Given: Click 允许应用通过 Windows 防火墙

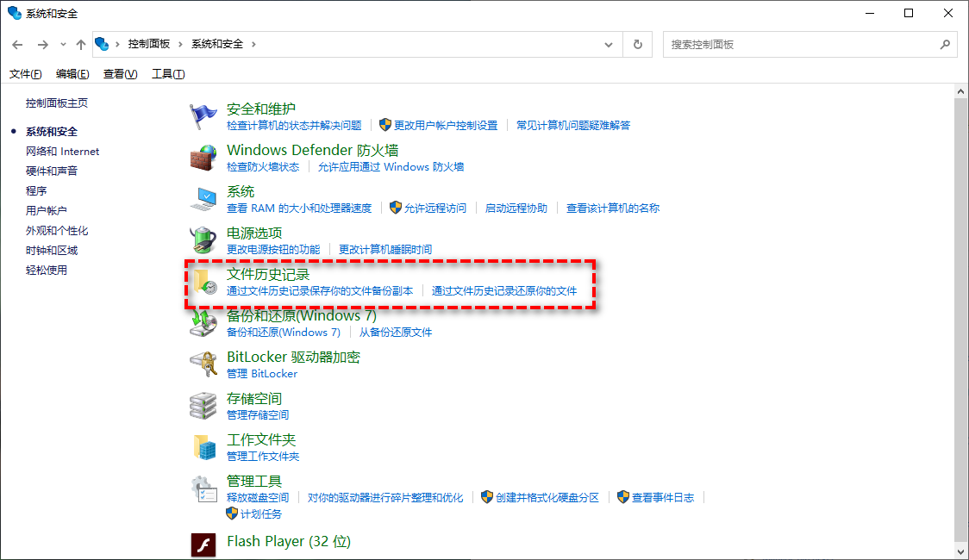Looking at the screenshot, I should click(x=391, y=166).
